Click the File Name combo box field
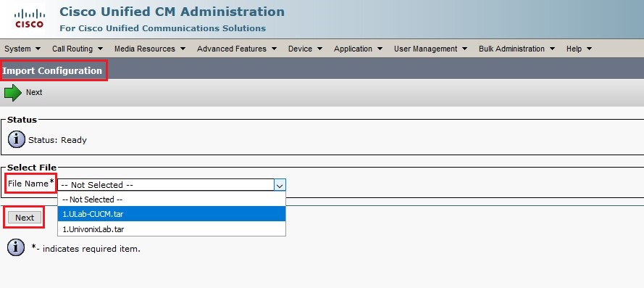This screenshot has width=644, height=288. point(172,185)
